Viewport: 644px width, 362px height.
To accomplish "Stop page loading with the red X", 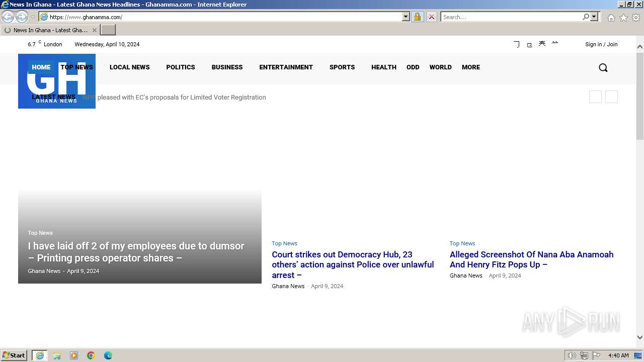I will [x=431, y=17].
